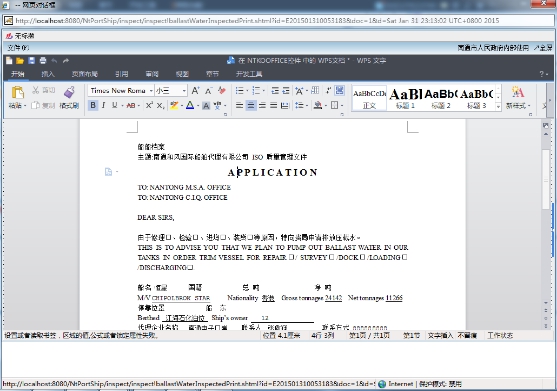557x391 pixels.
Task: Toggle strikethrough formatting
Action: click(131, 105)
